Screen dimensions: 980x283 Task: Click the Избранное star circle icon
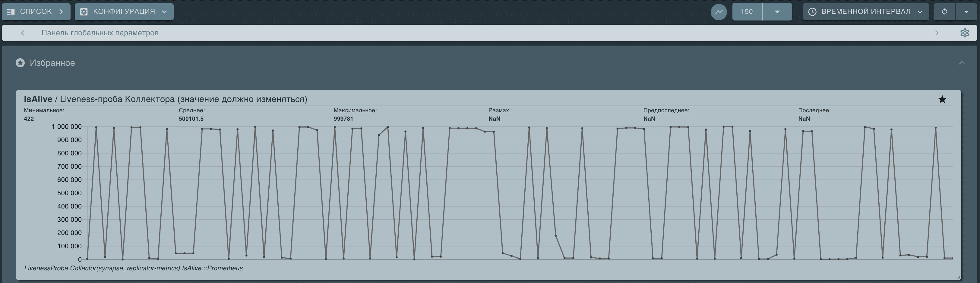tap(20, 63)
